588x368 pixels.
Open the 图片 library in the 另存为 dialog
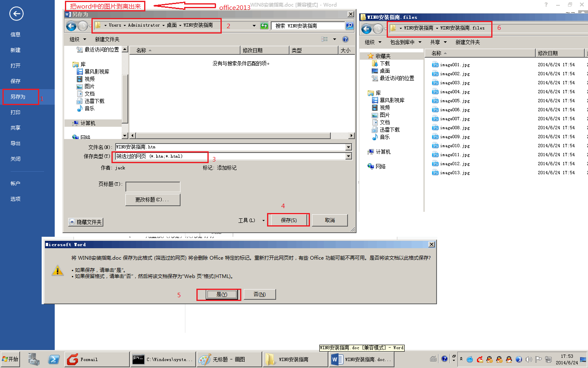[x=85, y=86]
